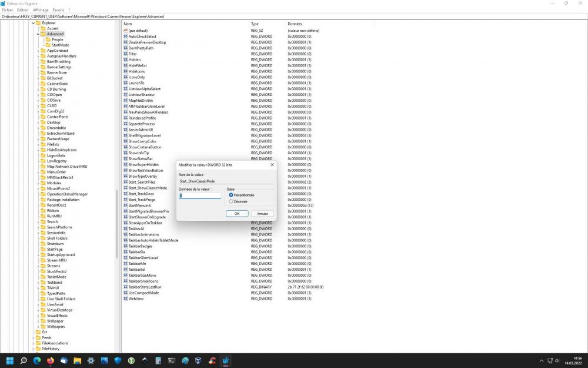Collapse the Advanced key in the tree

pyautogui.click(x=38, y=34)
